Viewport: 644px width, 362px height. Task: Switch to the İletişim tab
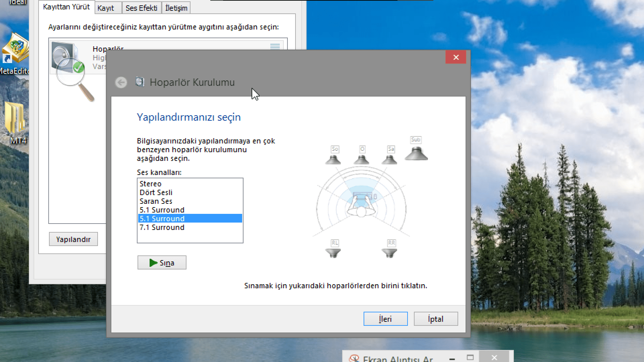click(176, 8)
